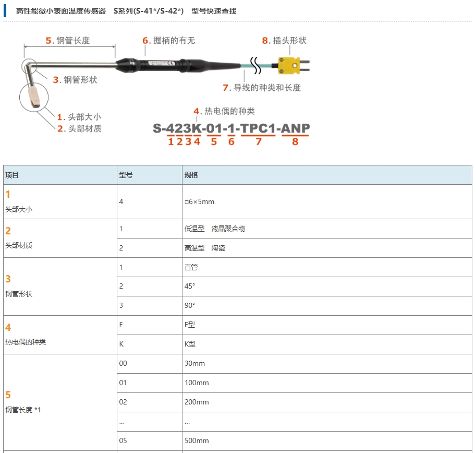Select the '200mm' specification cell
The width and height of the screenshot is (476, 453).
coord(327,402)
